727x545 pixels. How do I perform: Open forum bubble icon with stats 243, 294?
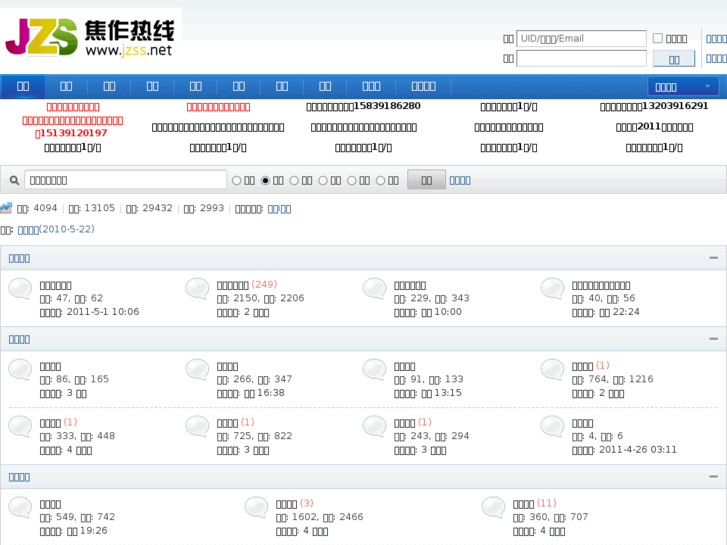(x=375, y=426)
